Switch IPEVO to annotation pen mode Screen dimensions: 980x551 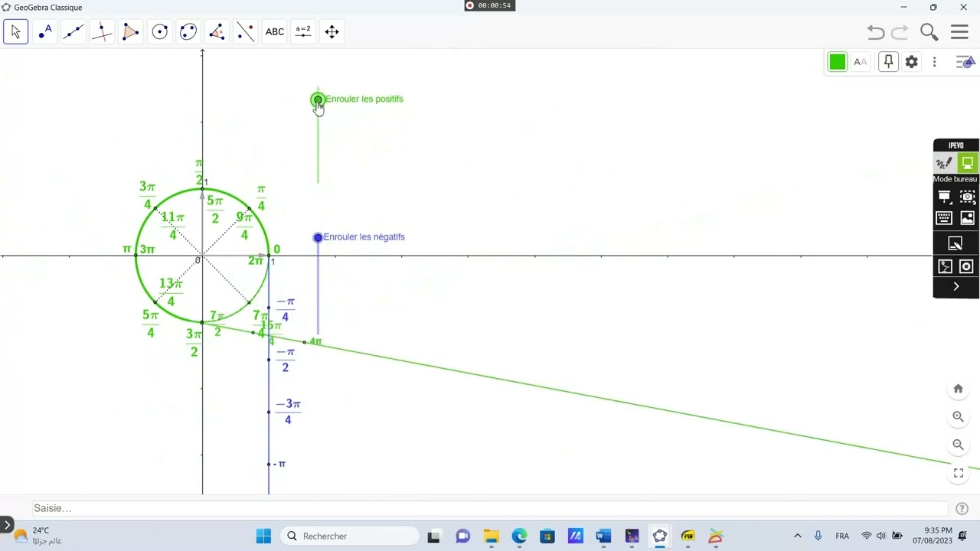click(x=945, y=163)
